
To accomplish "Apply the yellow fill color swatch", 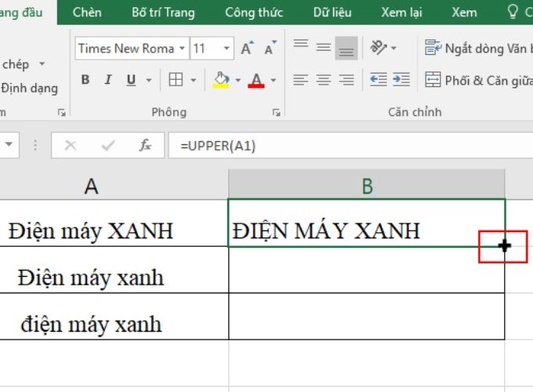I will click(220, 80).
